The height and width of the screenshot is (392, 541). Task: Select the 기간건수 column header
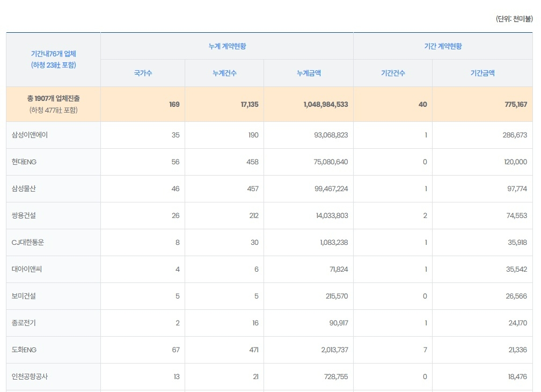(393, 73)
